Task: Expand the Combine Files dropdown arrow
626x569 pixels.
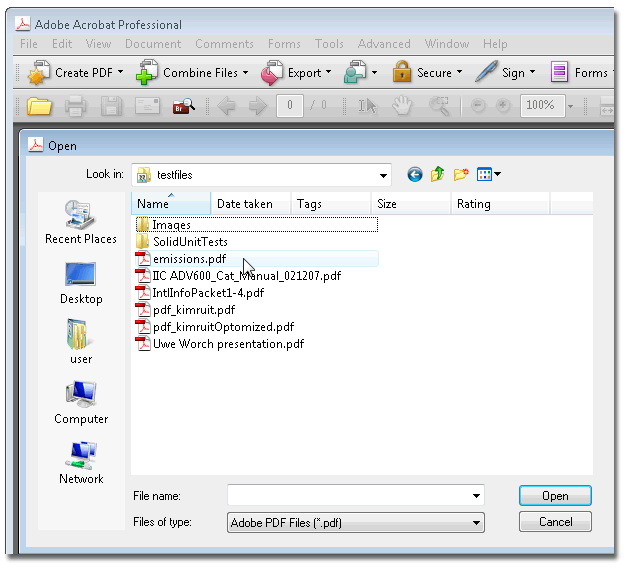Action: pyautogui.click(x=245, y=72)
